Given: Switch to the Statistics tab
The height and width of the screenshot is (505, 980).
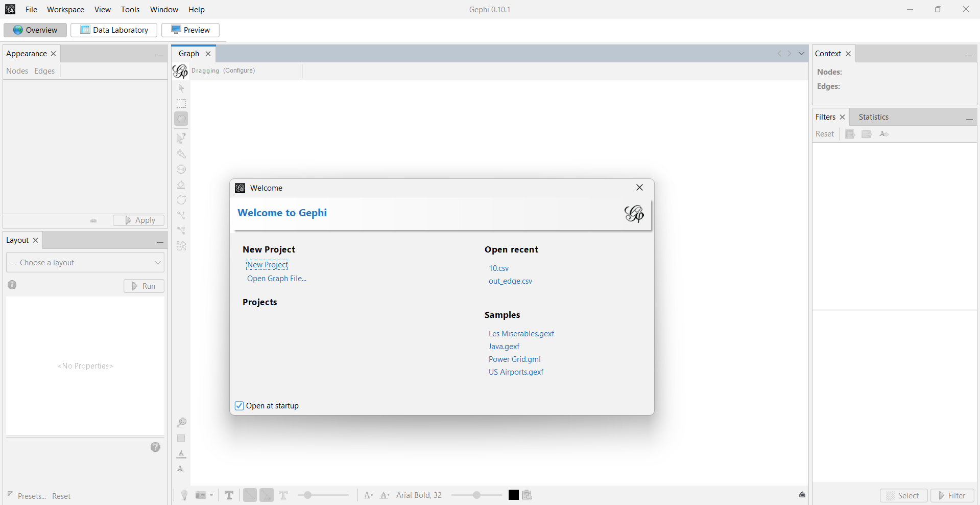Looking at the screenshot, I should click(873, 117).
